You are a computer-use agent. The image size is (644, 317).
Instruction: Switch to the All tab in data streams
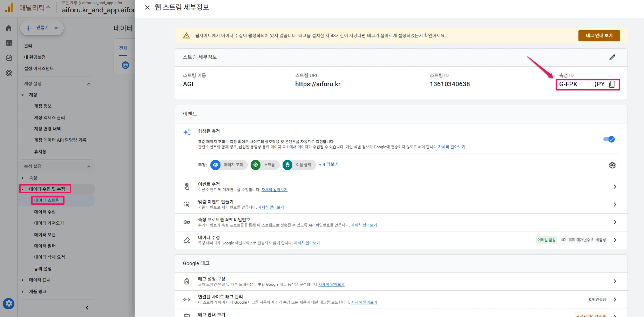click(x=123, y=48)
